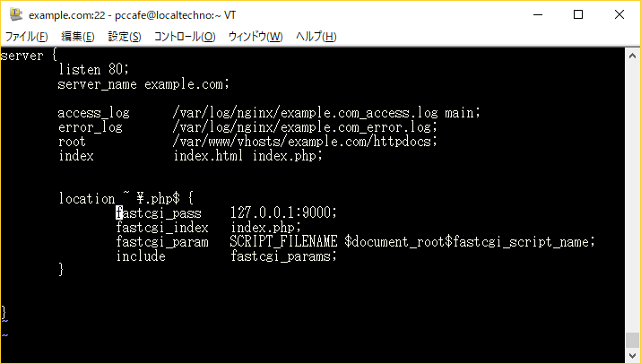The width and height of the screenshot is (641, 364).
Task: Open the ヘルプ(H) menu
Action: [316, 37]
